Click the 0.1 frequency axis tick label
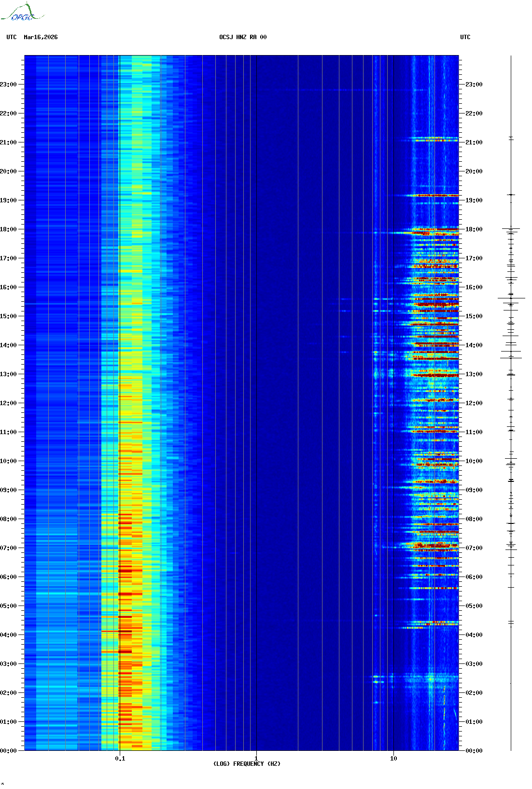 click(x=120, y=758)
